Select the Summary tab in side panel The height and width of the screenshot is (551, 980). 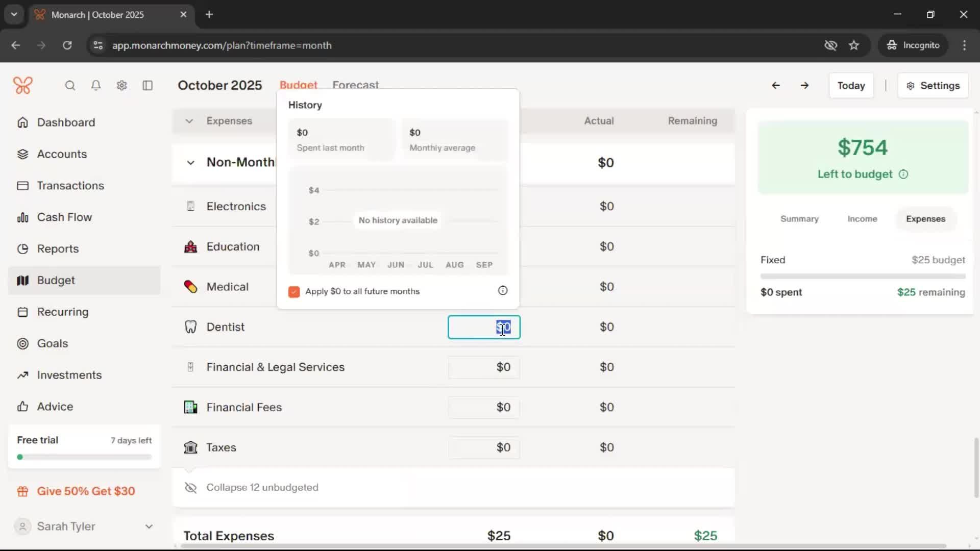pyautogui.click(x=799, y=219)
